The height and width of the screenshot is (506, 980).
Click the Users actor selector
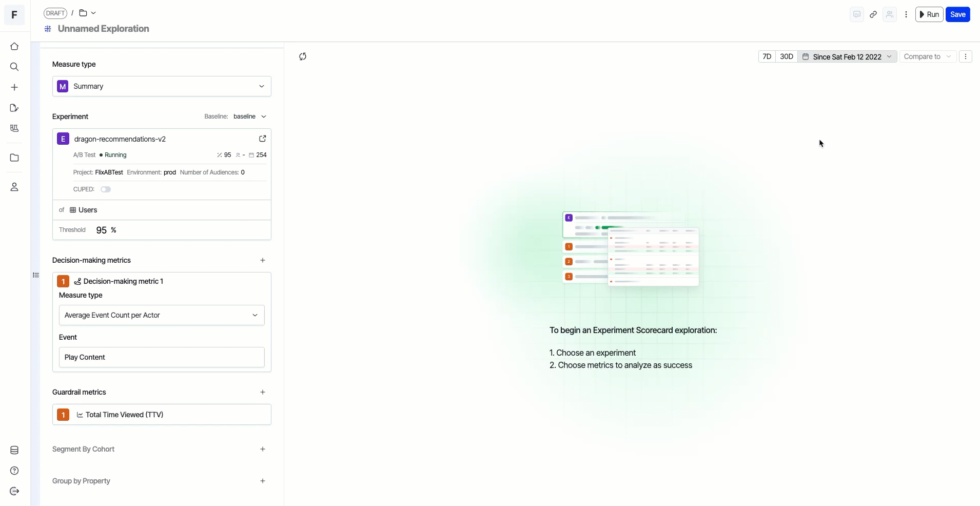[162, 210]
